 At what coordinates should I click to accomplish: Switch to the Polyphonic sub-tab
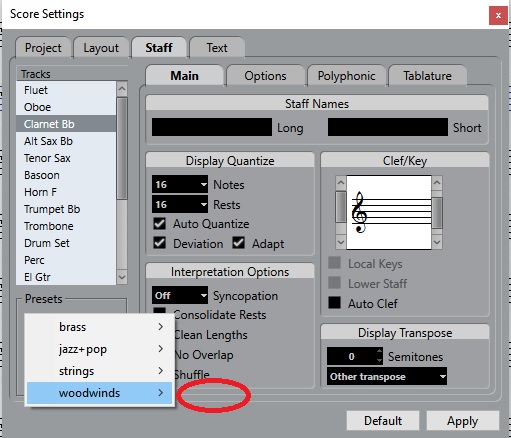click(346, 76)
